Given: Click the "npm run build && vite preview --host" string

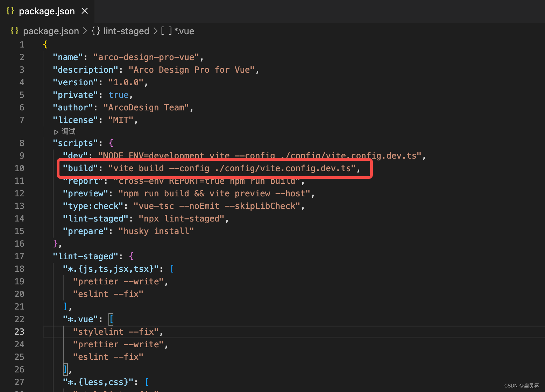Looking at the screenshot, I should 214,194.
